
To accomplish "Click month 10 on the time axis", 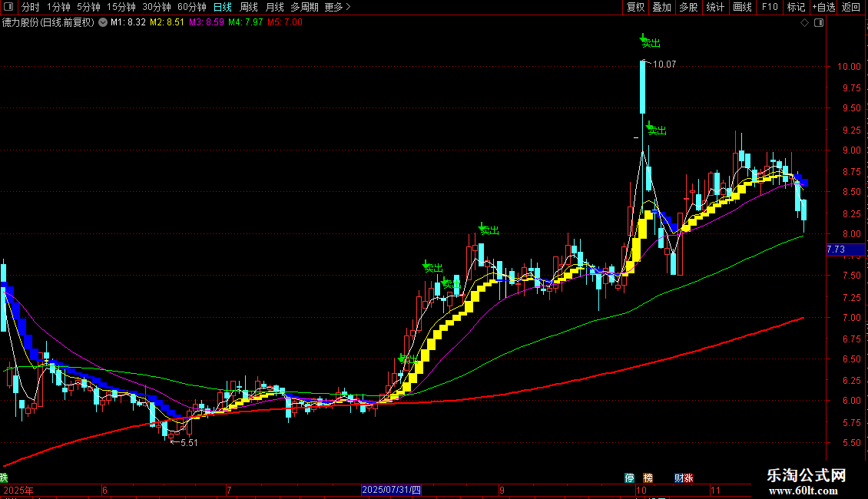I will coord(641,490).
